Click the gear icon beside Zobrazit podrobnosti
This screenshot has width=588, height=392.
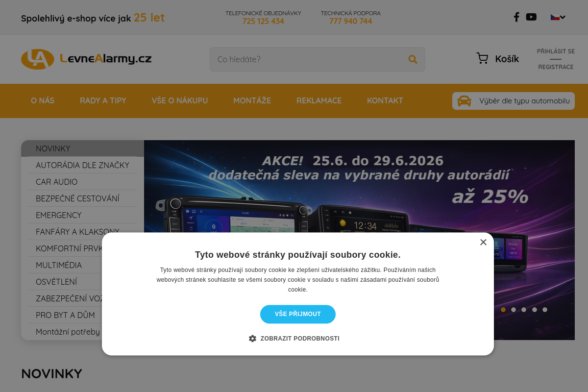252,339
